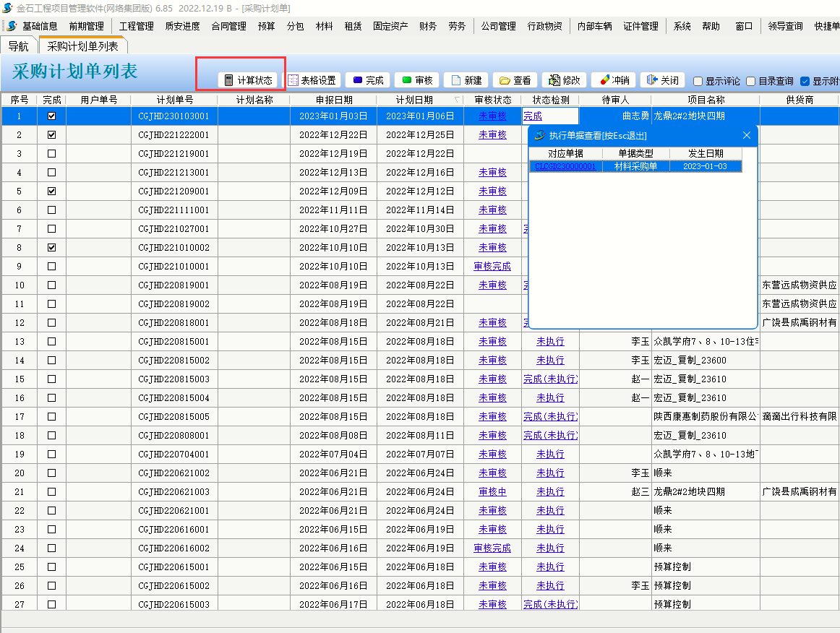Select CLCGD230000001 document in popup
The height and width of the screenshot is (633, 840).
[565, 166]
